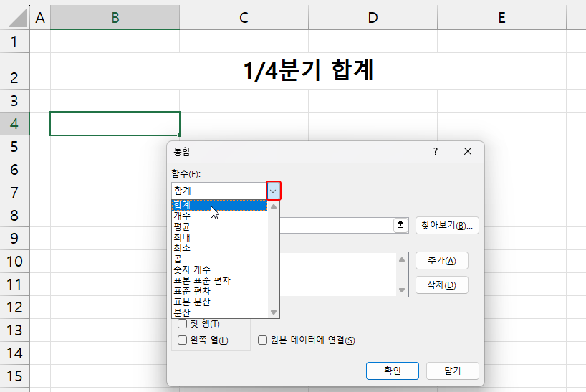Open the 함수 dropdown arrow
The width and height of the screenshot is (586, 392).
click(x=273, y=191)
